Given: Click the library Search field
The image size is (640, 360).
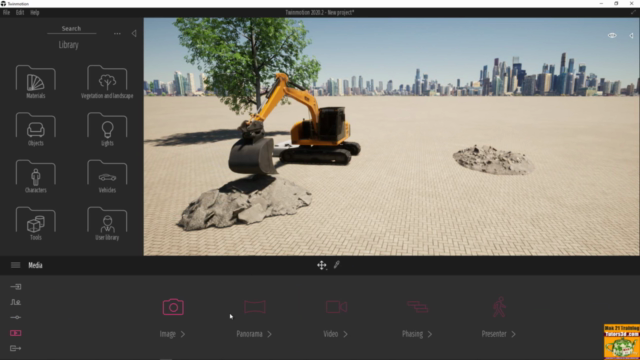Looking at the screenshot, I should 71,29.
